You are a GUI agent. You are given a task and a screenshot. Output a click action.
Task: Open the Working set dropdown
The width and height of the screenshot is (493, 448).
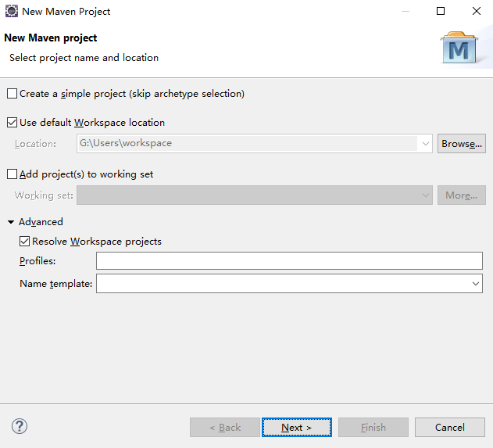pos(425,195)
